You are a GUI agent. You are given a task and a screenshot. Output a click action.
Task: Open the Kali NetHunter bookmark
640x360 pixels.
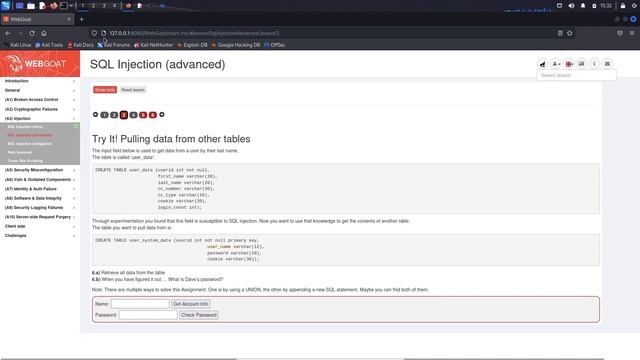pos(153,45)
